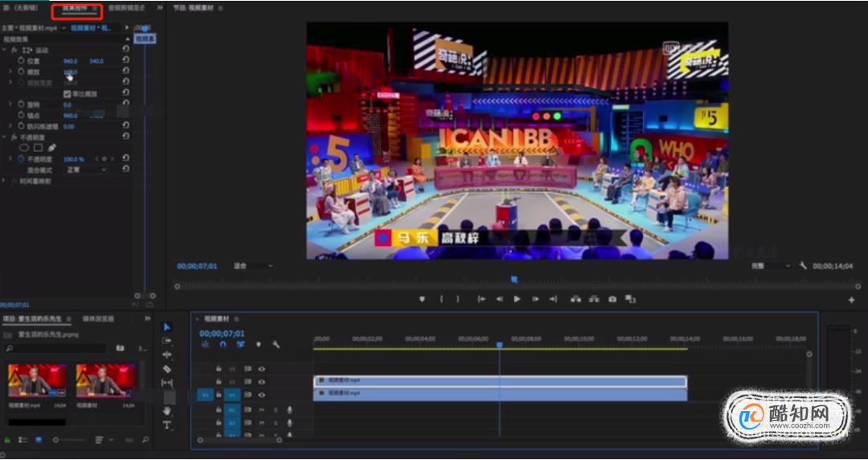Collapse the 运动 effect group
The height and width of the screenshot is (460, 868).
click(5, 50)
